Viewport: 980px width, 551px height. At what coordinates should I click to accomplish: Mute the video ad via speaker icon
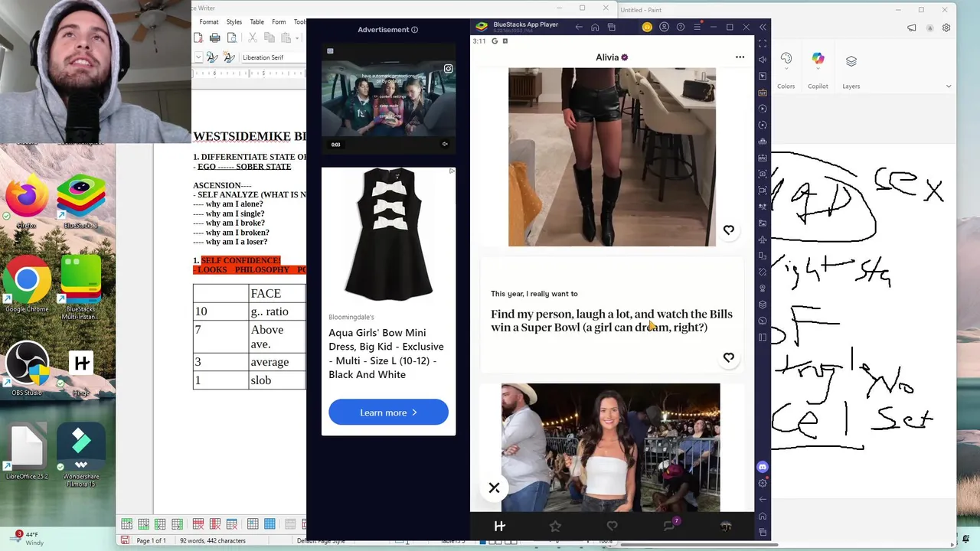coord(445,144)
